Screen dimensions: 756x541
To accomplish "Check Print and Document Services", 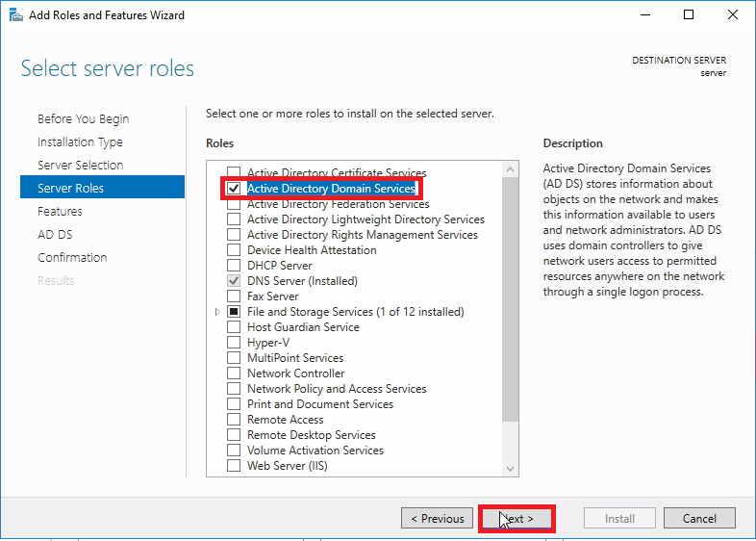I will 234,404.
